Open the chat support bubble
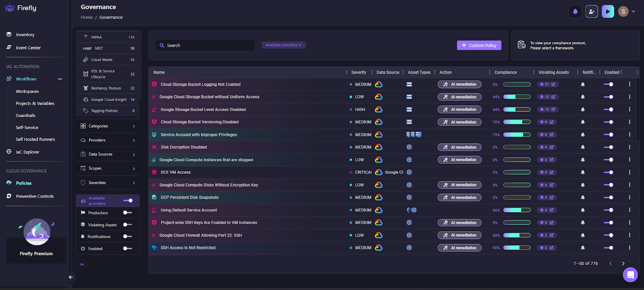The height and width of the screenshot is (290, 644). pos(630,275)
